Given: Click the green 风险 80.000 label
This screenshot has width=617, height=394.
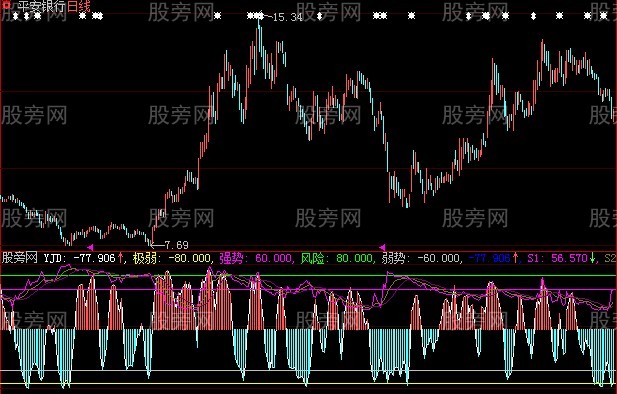Looking at the screenshot, I should click(x=336, y=258).
